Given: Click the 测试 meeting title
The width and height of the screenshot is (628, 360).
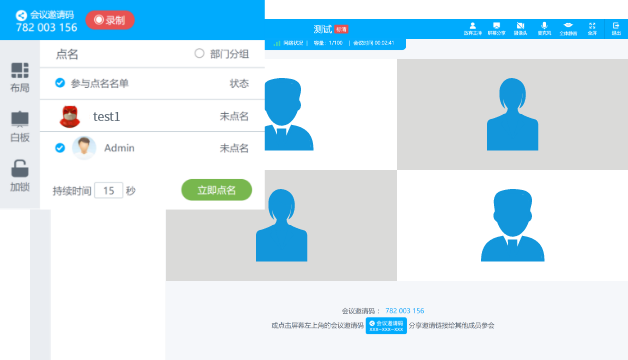Looking at the screenshot, I should 323,29.
